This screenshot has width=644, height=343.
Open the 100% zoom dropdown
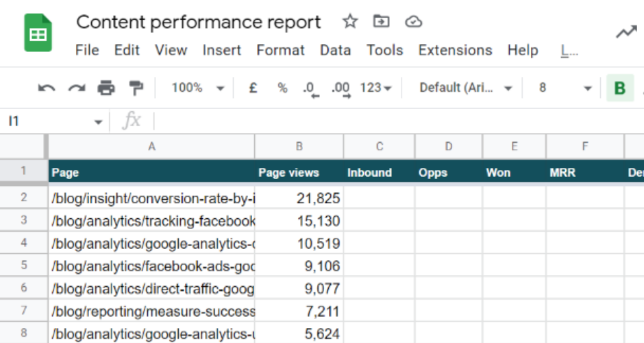(198, 88)
